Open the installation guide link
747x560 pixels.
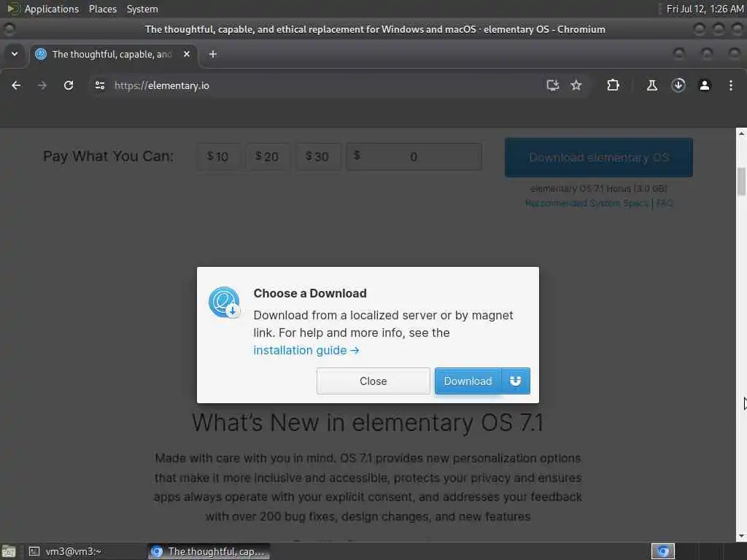306,351
